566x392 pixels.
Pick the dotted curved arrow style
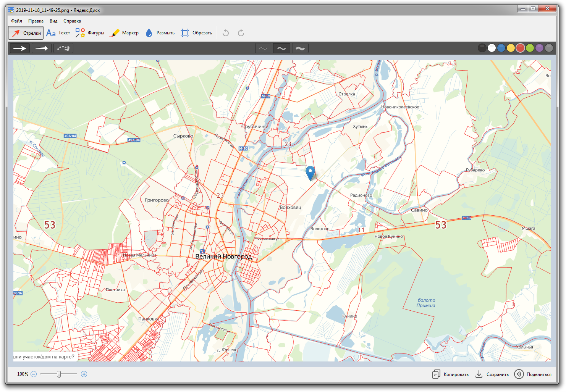(x=63, y=48)
